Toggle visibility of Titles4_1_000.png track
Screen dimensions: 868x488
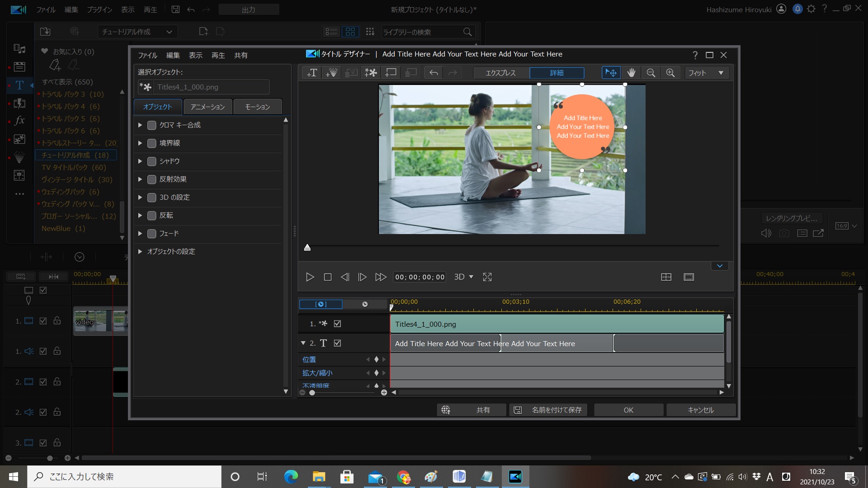tap(337, 324)
